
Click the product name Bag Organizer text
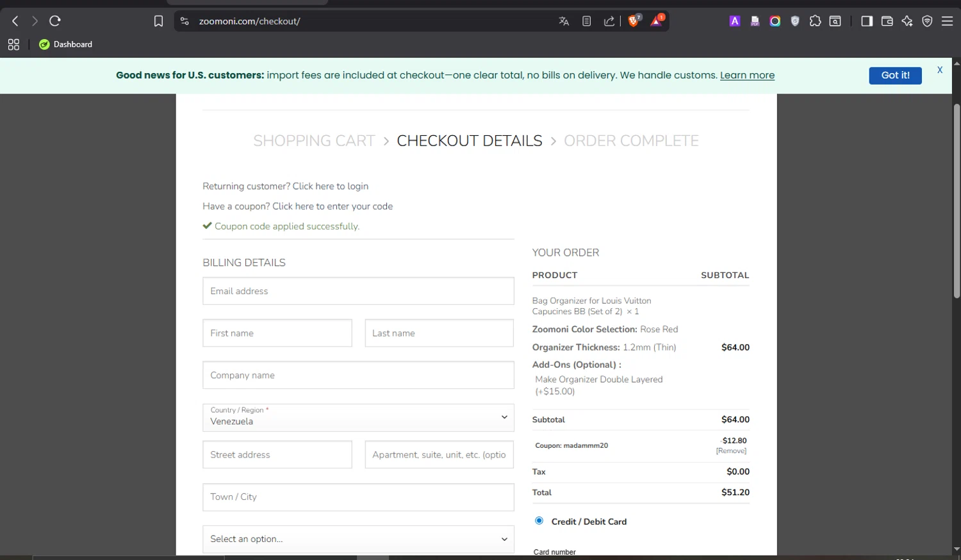591,306
